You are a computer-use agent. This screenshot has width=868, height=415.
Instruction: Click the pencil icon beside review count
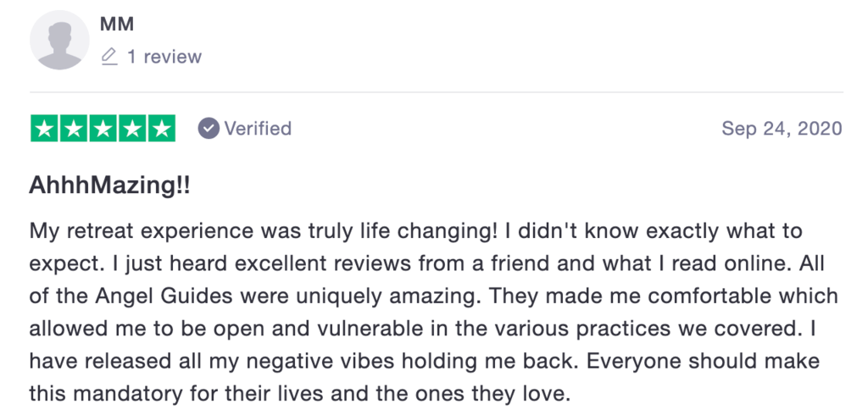pyautogui.click(x=108, y=57)
